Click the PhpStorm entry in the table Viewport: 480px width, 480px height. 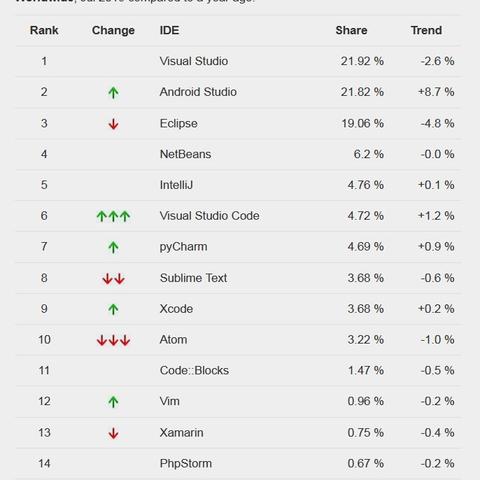tap(186, 464)
